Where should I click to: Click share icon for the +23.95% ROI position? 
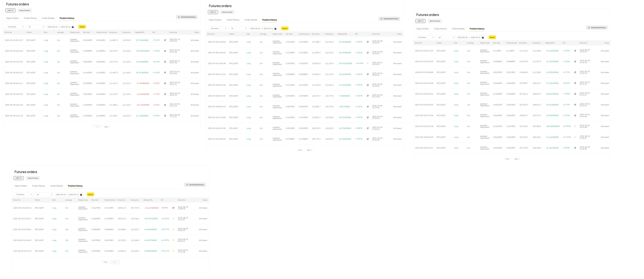(575, 126)
